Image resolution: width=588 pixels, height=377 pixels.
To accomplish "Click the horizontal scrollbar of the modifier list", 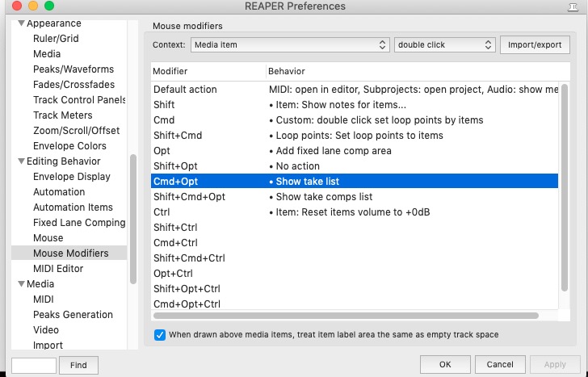I will [347, 316].
